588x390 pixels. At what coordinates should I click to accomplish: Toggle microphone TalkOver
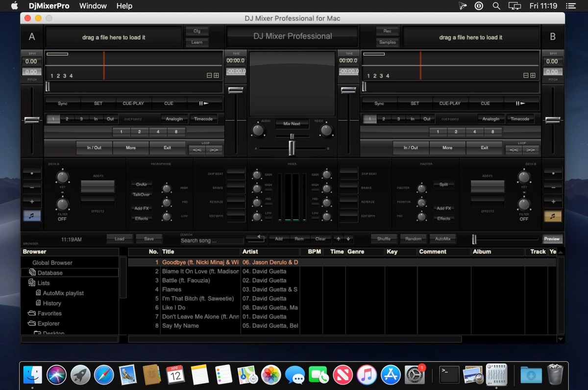[142, 195]
